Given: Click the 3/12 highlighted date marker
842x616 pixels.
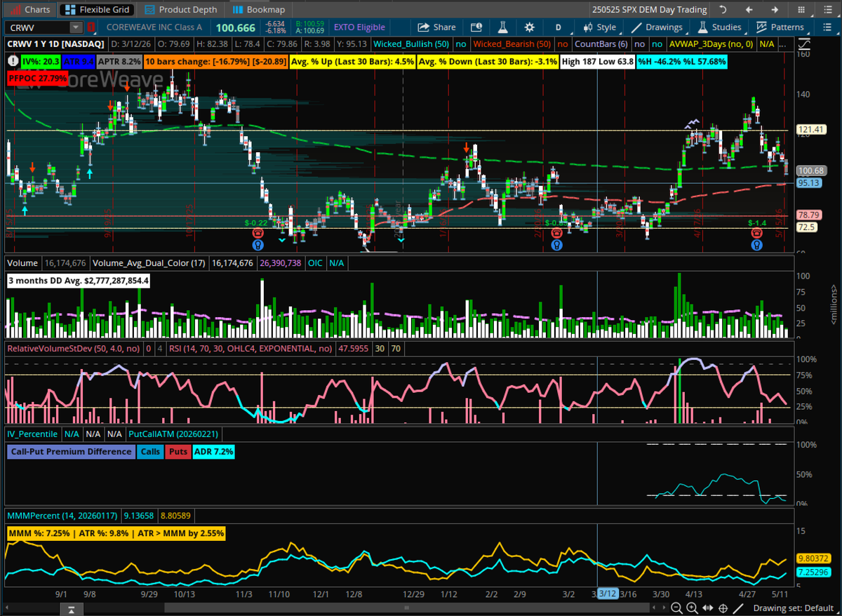Looking at the screenshot, I should pyautogui.click(x=608, y=594).
